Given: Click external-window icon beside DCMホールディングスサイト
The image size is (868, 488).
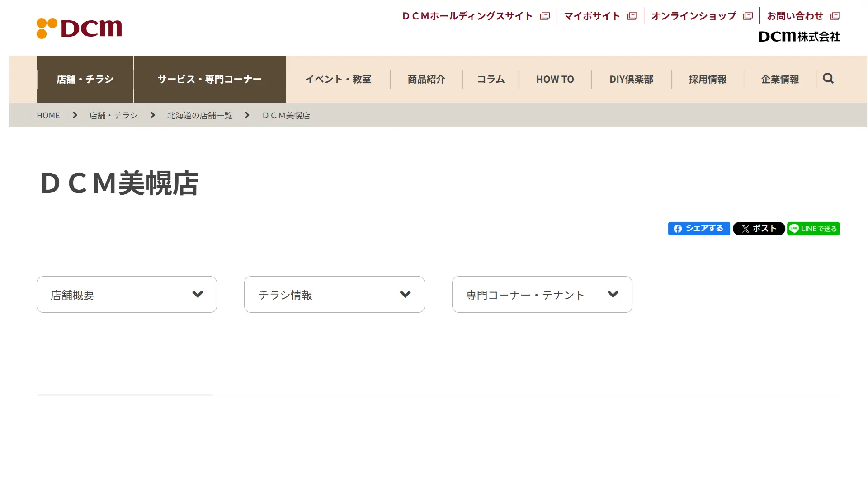Looking at the screenshot, I should click(545, 16).
